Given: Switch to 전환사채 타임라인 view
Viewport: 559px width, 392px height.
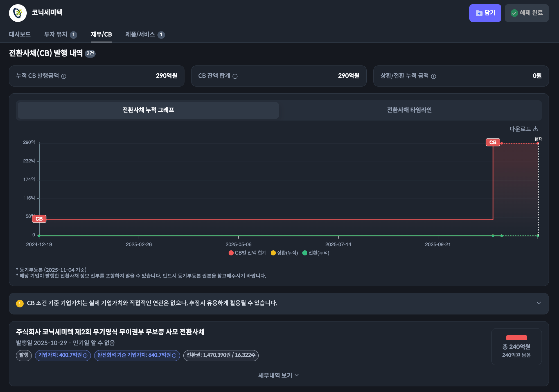Looking at the screenshot, I should (409, 110).
